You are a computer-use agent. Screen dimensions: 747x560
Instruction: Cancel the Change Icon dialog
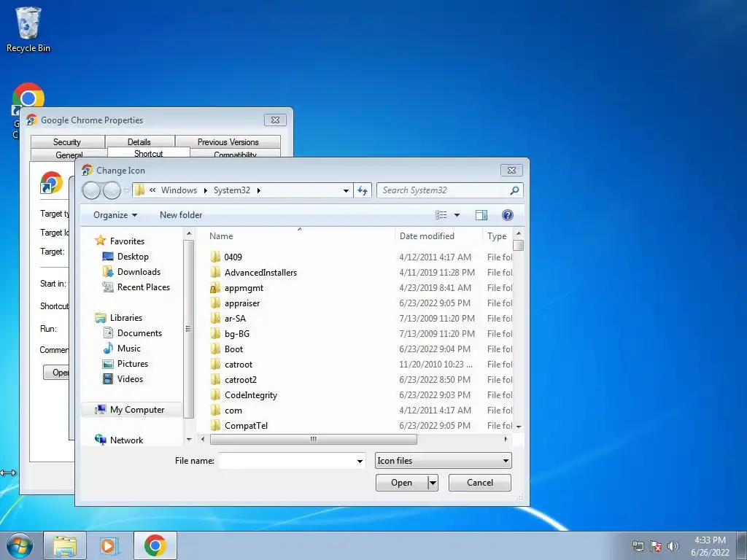click(x=480, y=483)
